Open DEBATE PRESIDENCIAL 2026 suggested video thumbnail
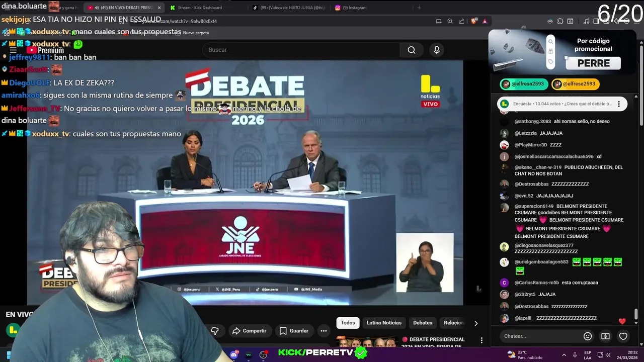The width and height of the screenshot is (644, 362). click(x=368, y=342)
